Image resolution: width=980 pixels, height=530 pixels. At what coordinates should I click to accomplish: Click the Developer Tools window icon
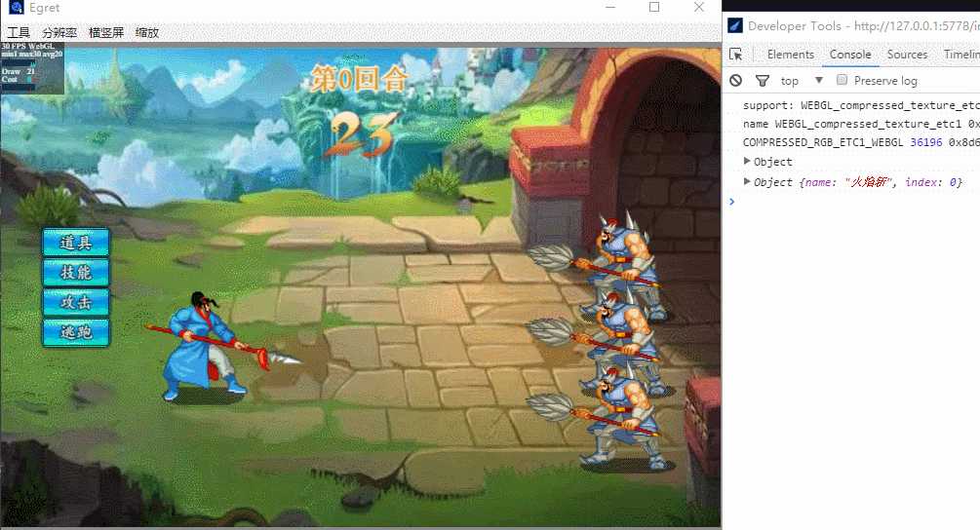click(735, 25)
